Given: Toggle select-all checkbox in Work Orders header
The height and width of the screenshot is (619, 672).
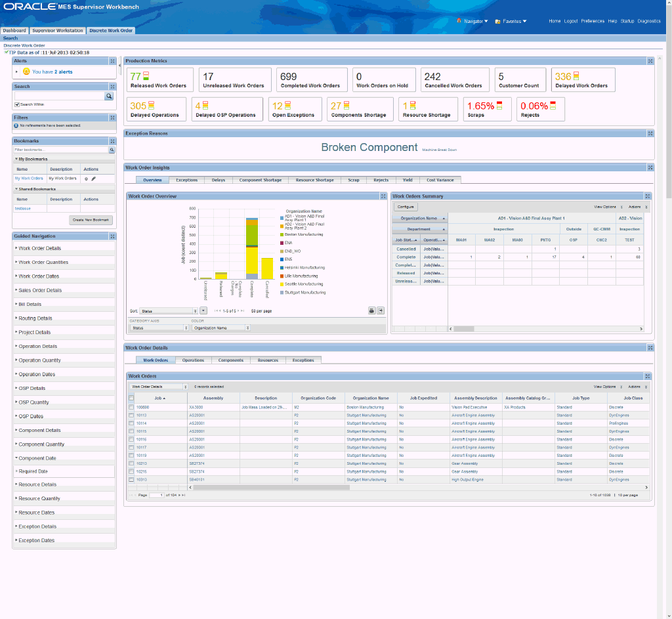Looking at the screenshot, I should click(131, 398).
